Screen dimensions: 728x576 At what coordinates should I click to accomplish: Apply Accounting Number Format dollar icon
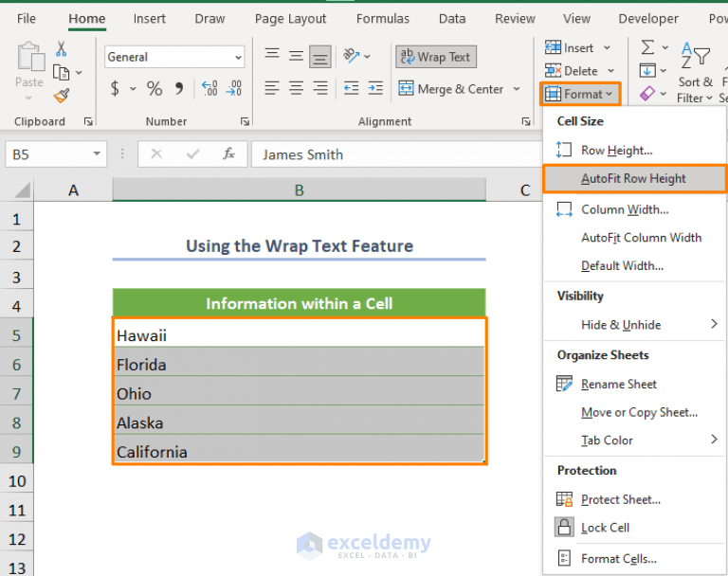[115, 88]
